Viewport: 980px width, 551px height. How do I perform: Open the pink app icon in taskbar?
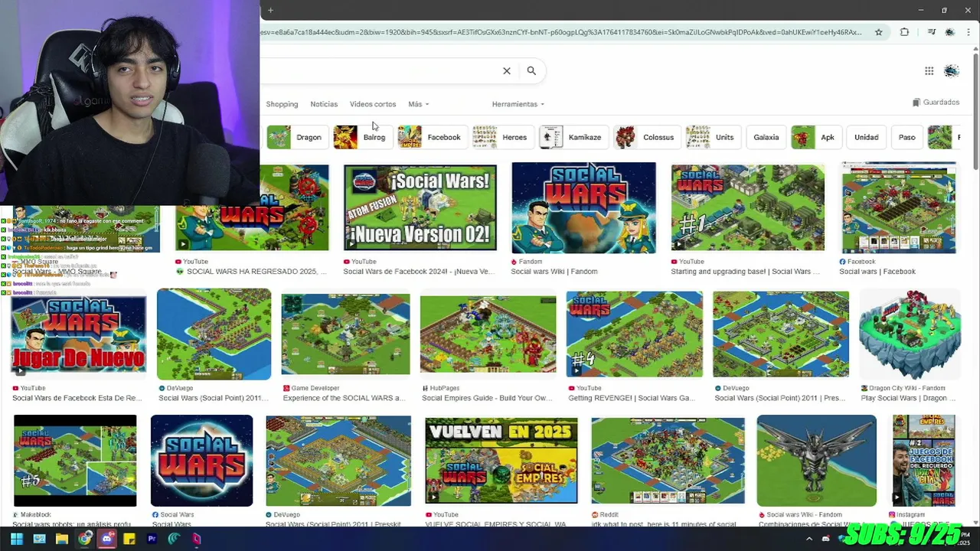pyautogui.click(x=197, y=539)
